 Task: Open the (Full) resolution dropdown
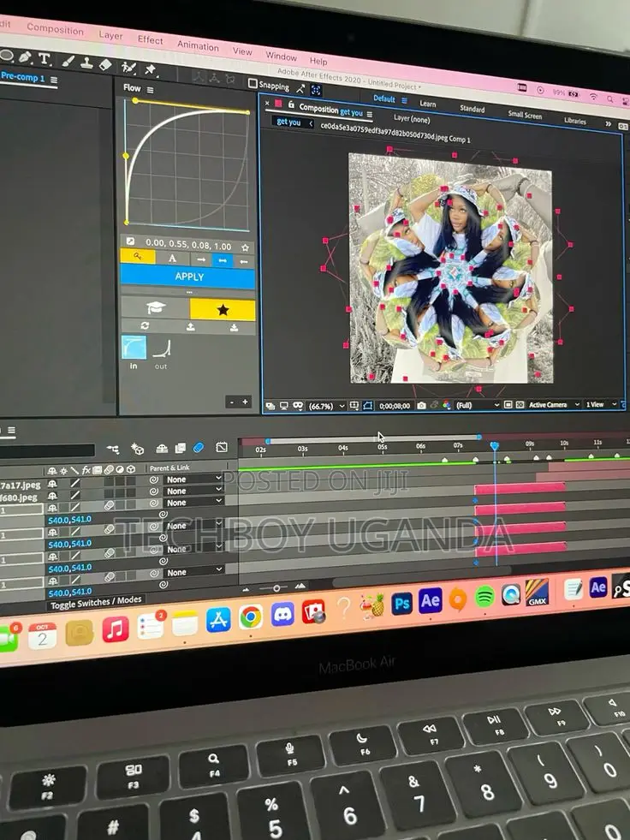(x=477, y=405)
